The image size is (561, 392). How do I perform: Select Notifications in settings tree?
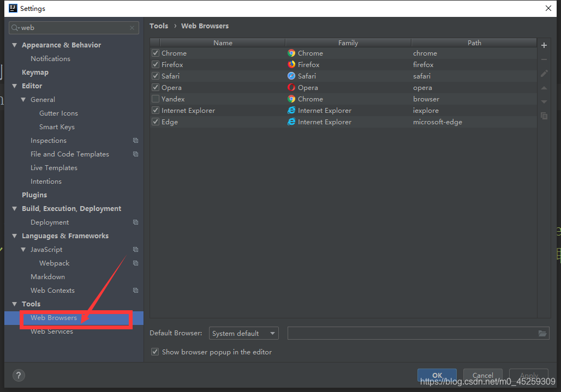pos(50,58)
